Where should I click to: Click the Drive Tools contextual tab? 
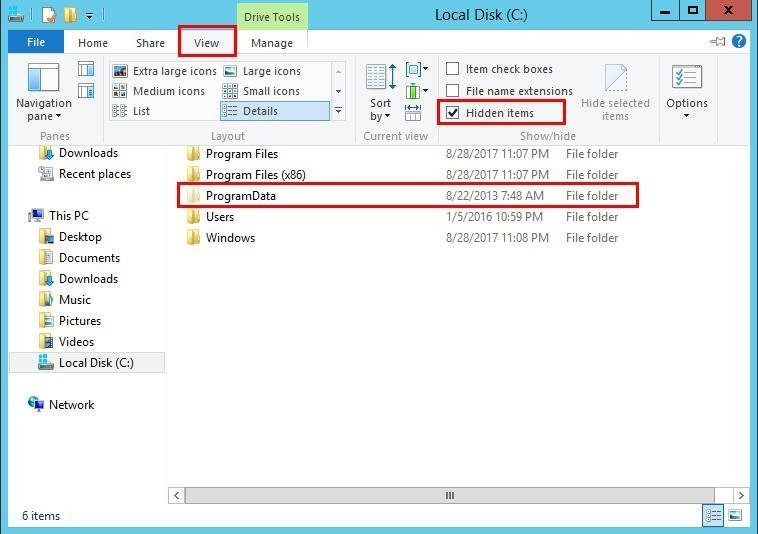pos(272,17)
